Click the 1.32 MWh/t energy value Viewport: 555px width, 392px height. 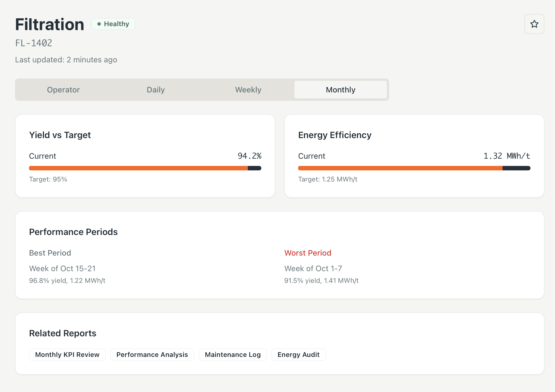[x=507, y=156]
